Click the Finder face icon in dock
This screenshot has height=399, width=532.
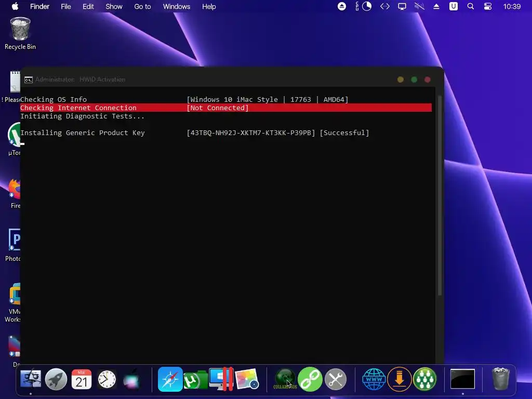tap(31, 379)
